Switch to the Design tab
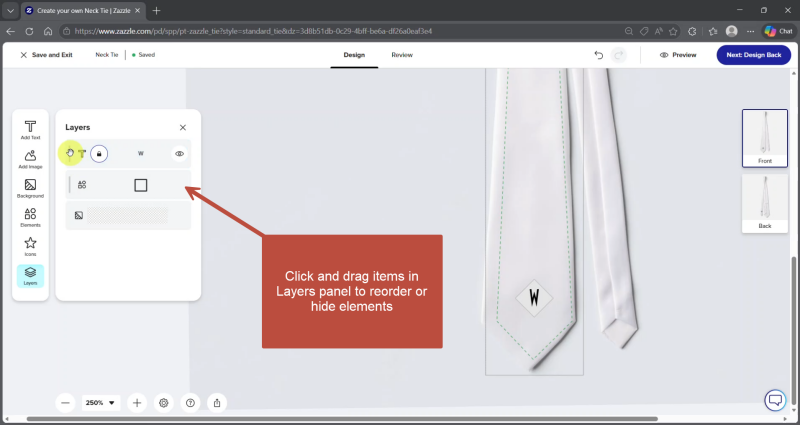This screenshot has height=425, width=800. (354, 55)
